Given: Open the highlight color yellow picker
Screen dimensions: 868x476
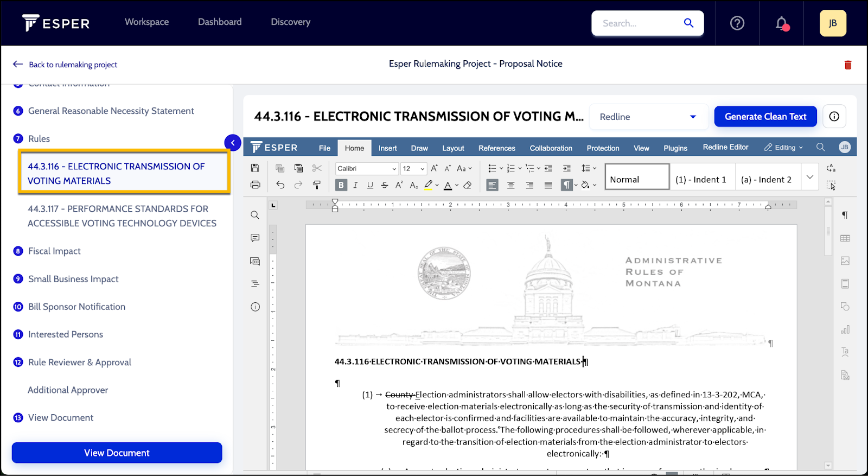Looking at the screenshot, I should (x=432, y=185).
